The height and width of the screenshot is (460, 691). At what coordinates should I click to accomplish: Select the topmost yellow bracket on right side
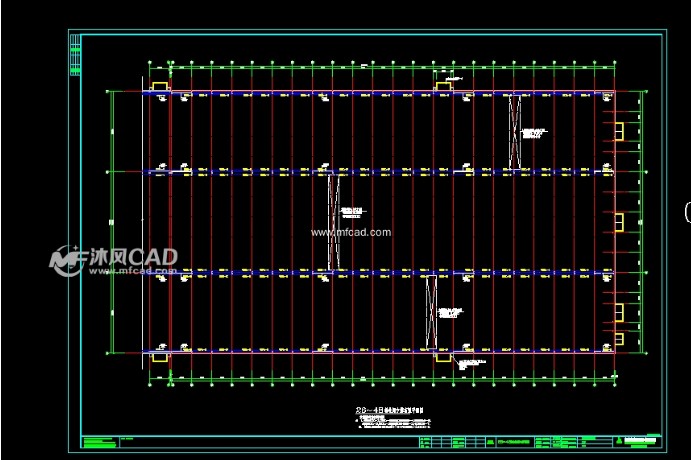(x=618, y=131)
